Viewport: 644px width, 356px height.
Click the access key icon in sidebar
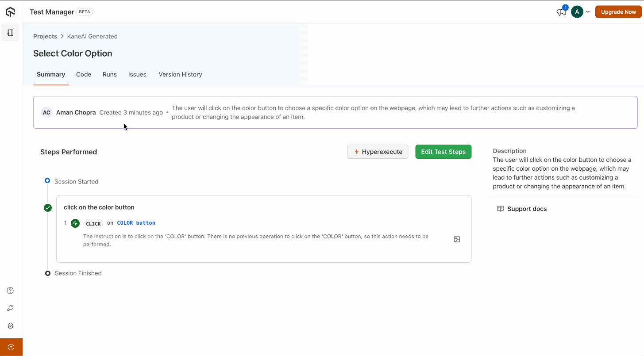click(x=11, y=308)
